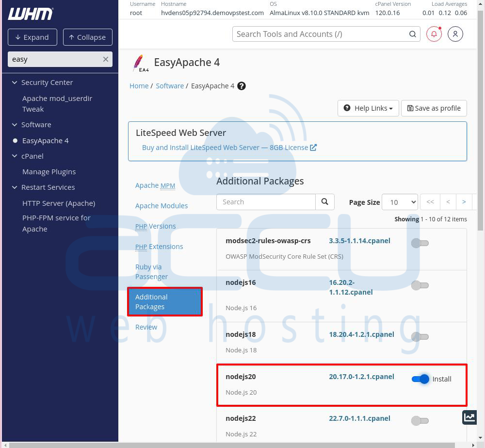
Task: Click version 20.17.0-1.2.1.cpanel text
Action: 362,377
